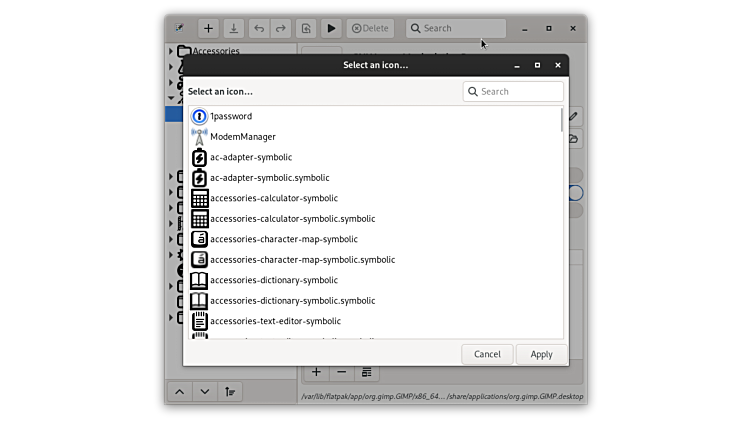Move item up with the chevron button
The height and width of the screenshot is (423, 752).
point(179,391)
